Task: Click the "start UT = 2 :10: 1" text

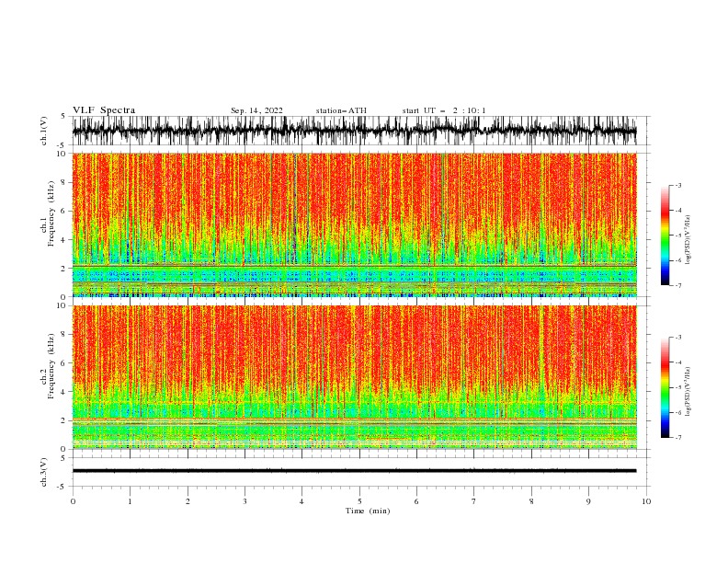Action: [444, 110]
